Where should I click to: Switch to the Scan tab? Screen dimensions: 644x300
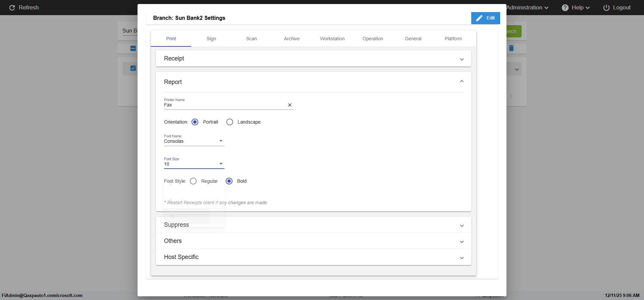pyautogui.click(x=252, y=39)
